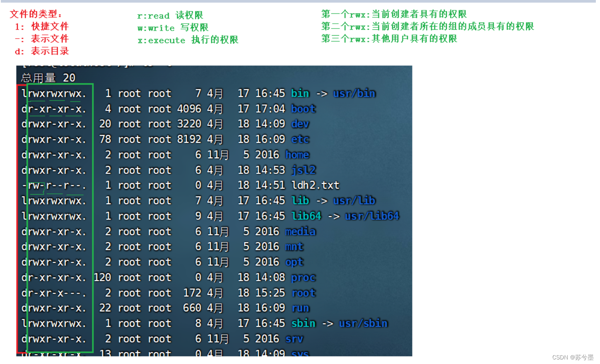Screen dimensions: 600x364
Task: Open the boot directory entry
Action: tap(303, 108)
